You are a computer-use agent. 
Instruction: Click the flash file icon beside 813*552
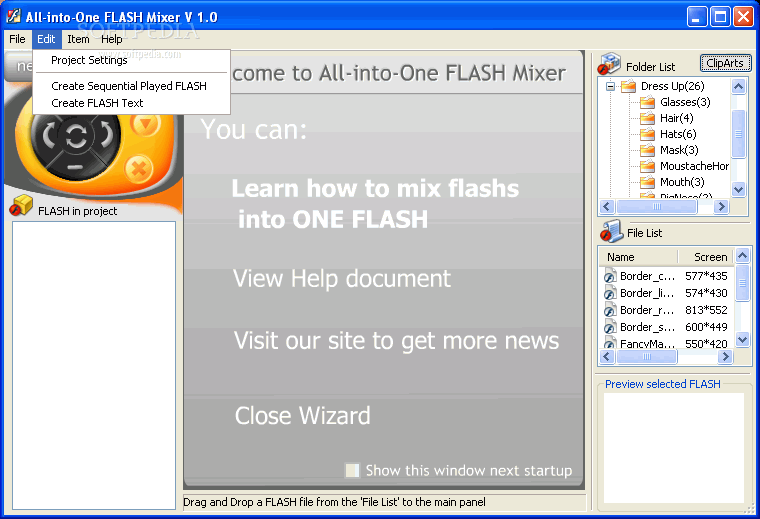(x=610, y=310)
